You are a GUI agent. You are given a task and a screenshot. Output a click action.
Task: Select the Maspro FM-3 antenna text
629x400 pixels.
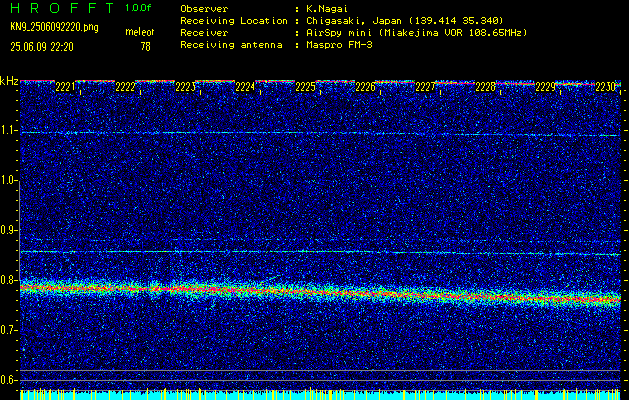coord(339,45)
